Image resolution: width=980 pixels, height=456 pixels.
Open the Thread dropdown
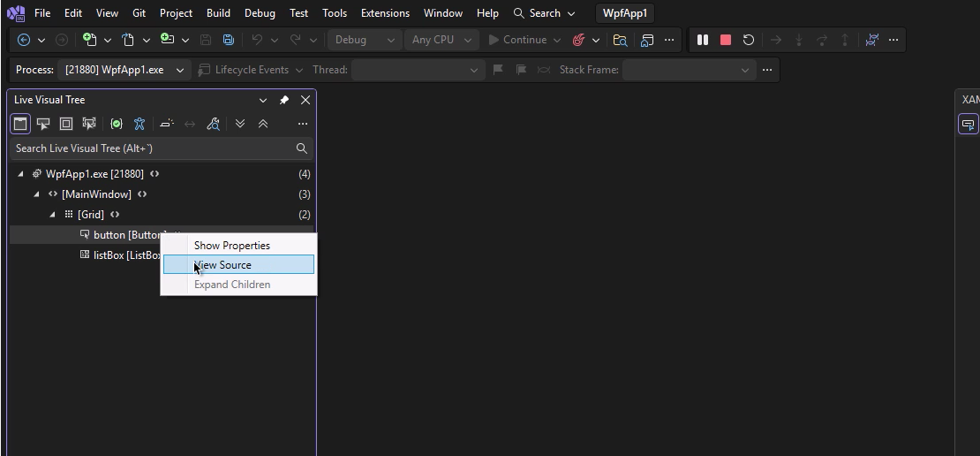[418, 70]
